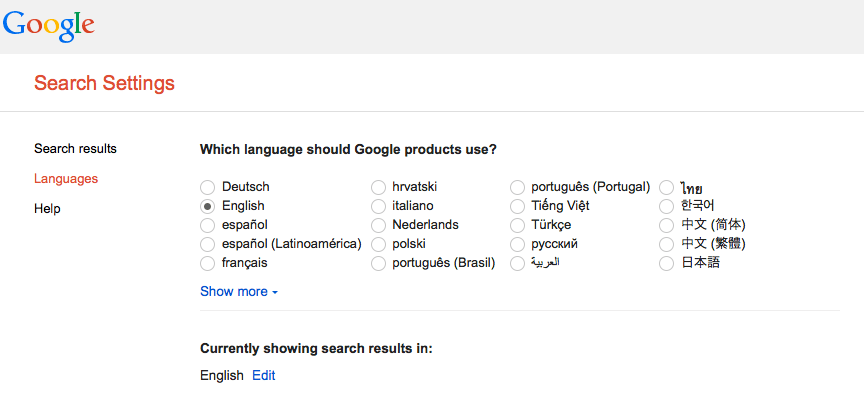This screenshot has height=406, width=864.
Task: Choose português (Brasil) radio button
Action: 378,263
